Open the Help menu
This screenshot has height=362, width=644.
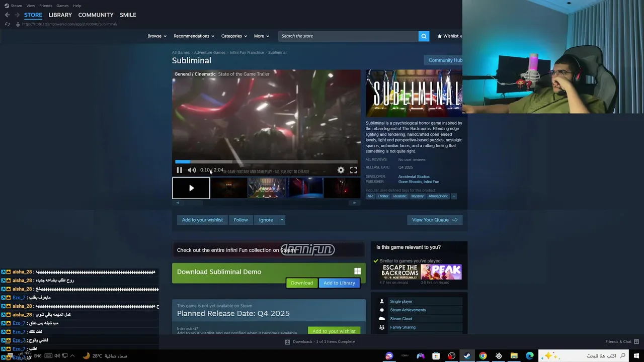point(77,6)
